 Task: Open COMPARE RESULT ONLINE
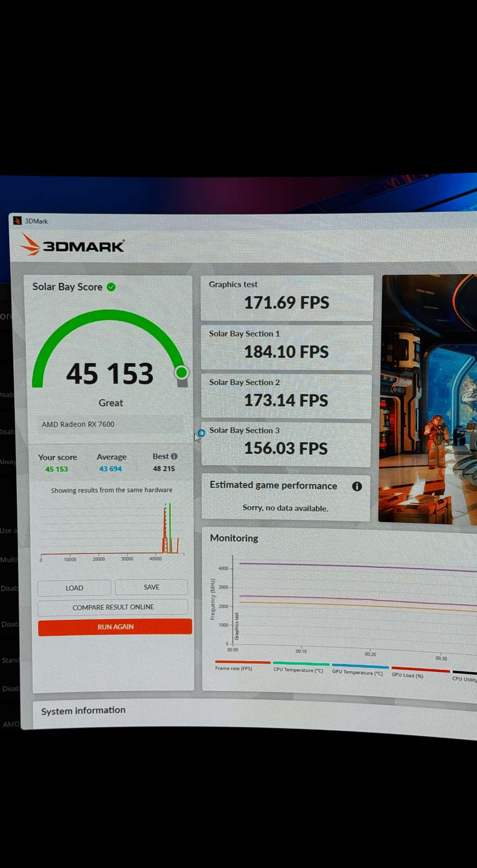pyautogui.click(x=113, y=607)
